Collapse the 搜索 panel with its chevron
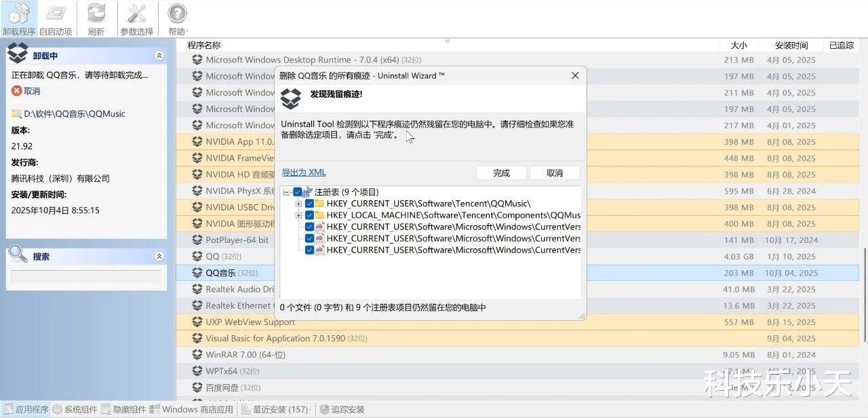Viewport: 868px width, 418px height. point(159,256)
